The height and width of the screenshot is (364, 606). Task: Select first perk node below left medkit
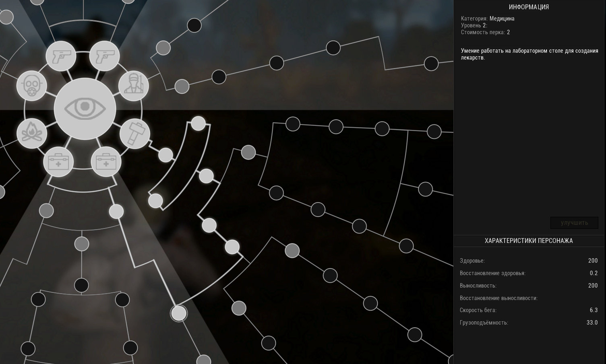(46, 210)
